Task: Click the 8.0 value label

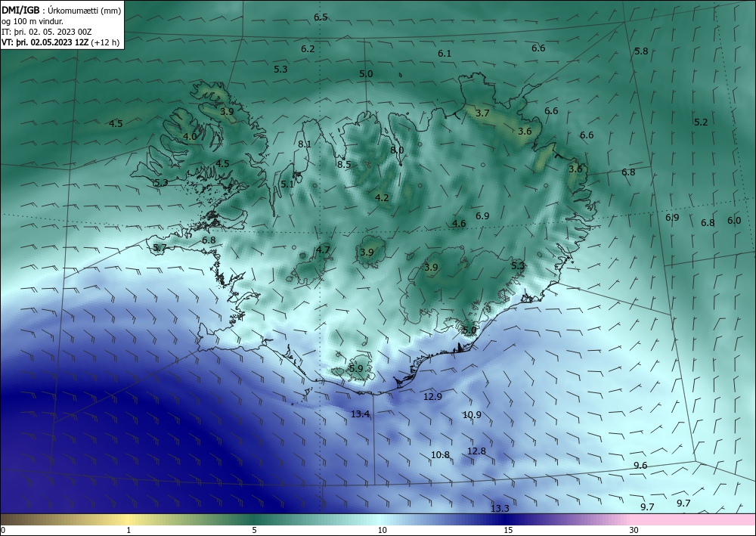Action: (397, 150)
